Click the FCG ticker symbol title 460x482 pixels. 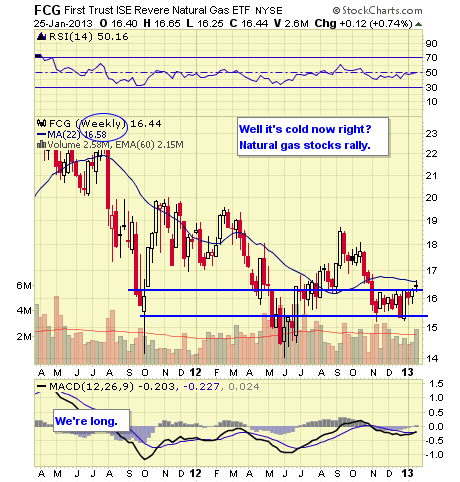pos(47,10)
